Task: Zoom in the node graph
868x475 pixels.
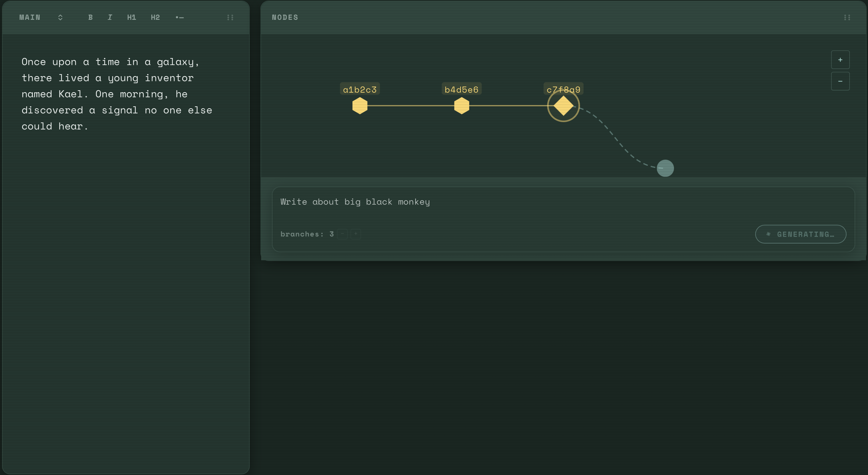Action: (x=840, y=60)
